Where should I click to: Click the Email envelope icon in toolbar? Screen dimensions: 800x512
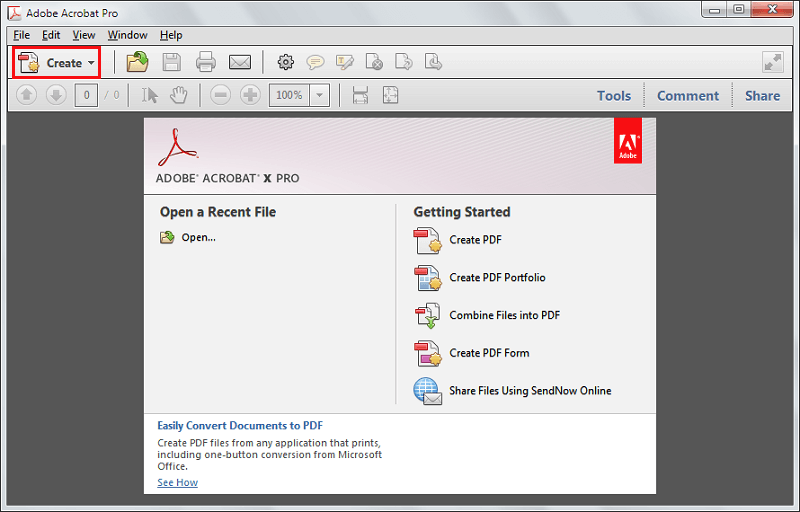coord(239,62)
